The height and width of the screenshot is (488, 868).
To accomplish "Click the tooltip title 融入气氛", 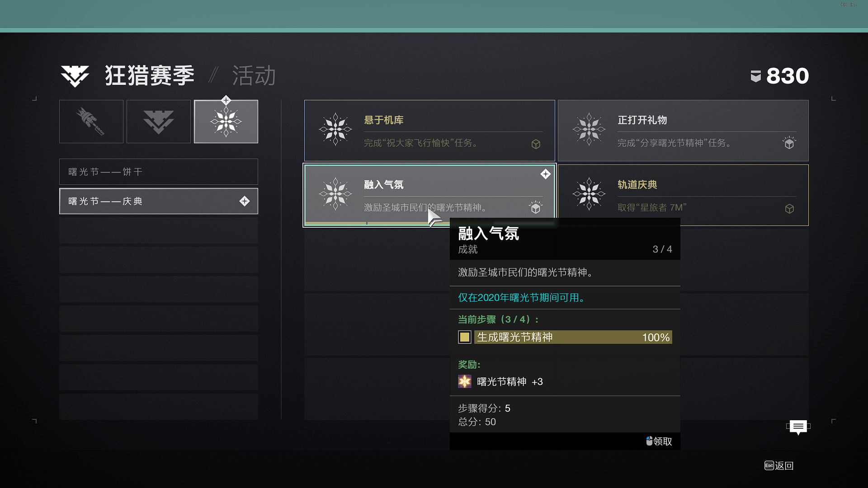I will (489, 234).
